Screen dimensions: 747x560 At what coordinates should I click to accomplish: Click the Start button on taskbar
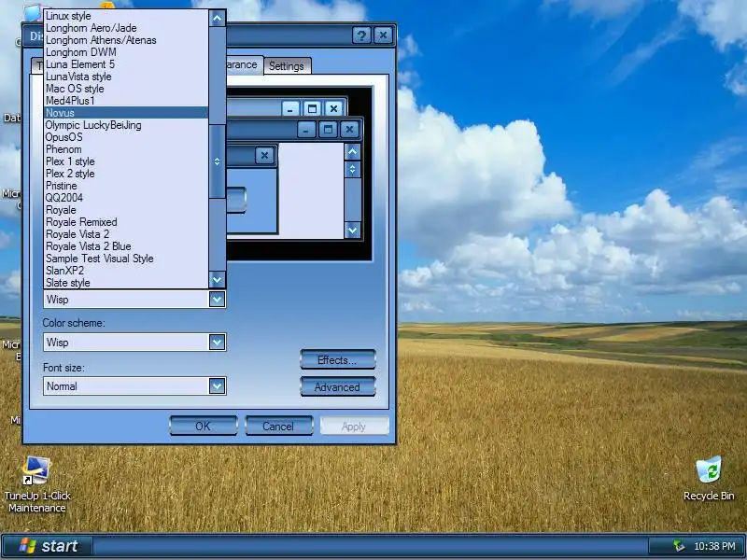pos(48,546)
